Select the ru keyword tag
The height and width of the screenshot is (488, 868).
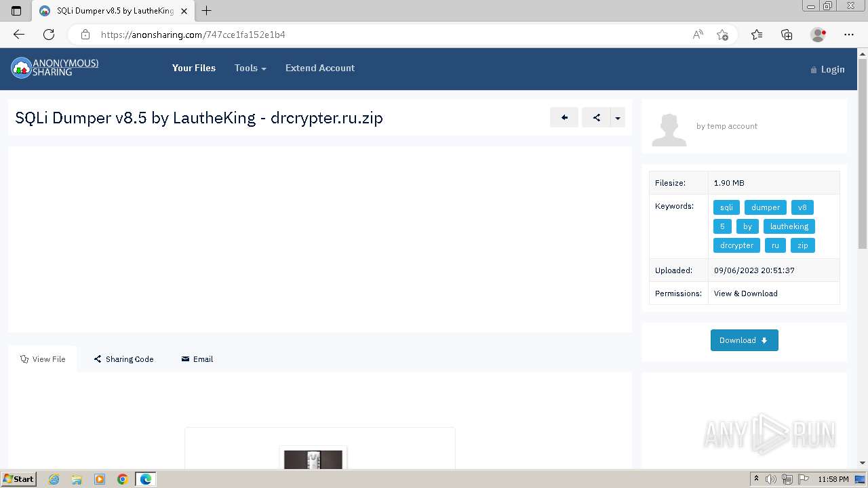(775, 245)
